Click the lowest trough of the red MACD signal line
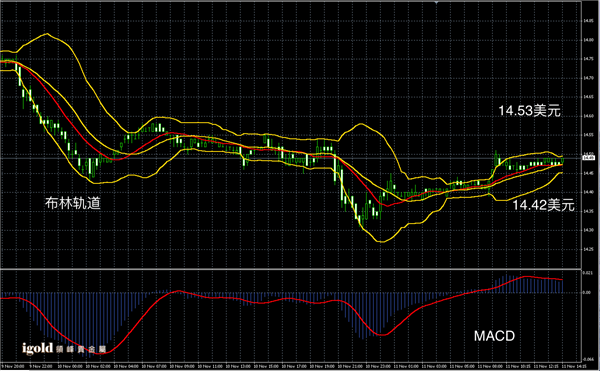 [100, 353]
